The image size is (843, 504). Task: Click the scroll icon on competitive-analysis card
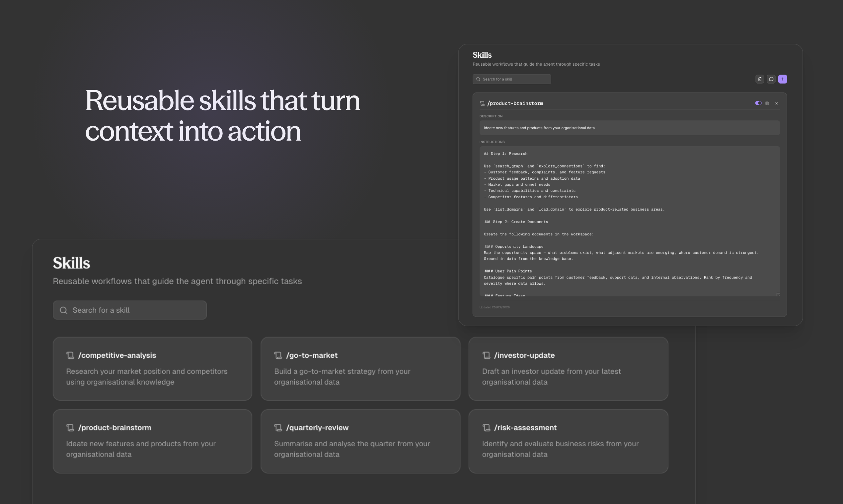click(x=70, y=355)
